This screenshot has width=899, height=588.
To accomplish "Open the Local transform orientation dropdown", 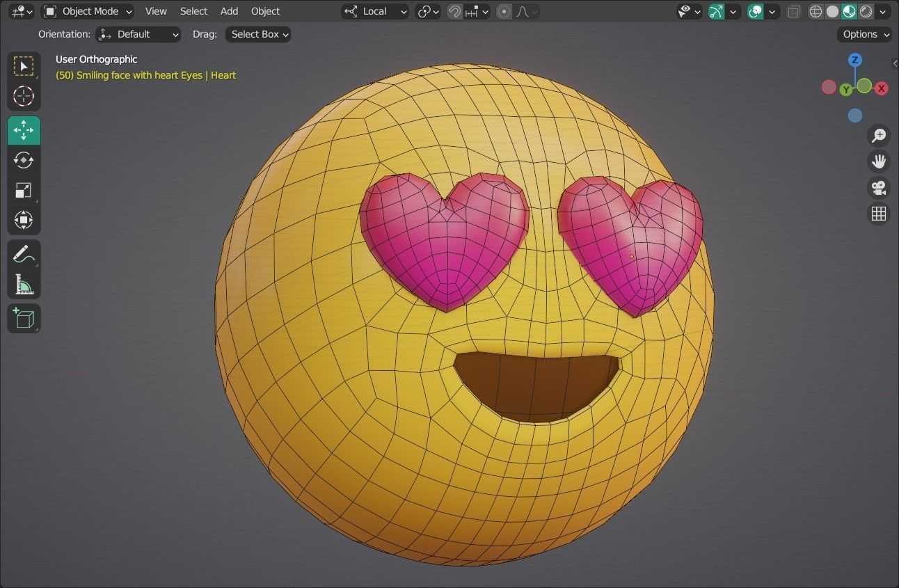I will 375,11.
